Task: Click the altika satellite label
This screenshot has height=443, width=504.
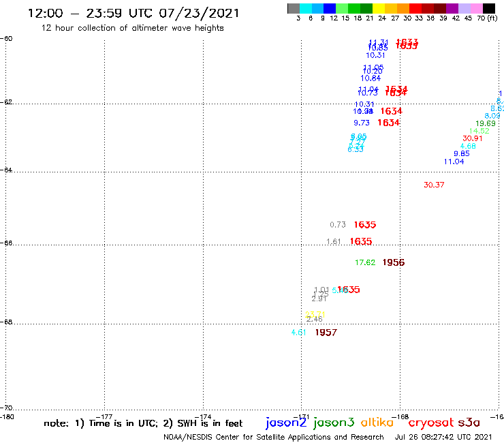Action: pos(377,422)
